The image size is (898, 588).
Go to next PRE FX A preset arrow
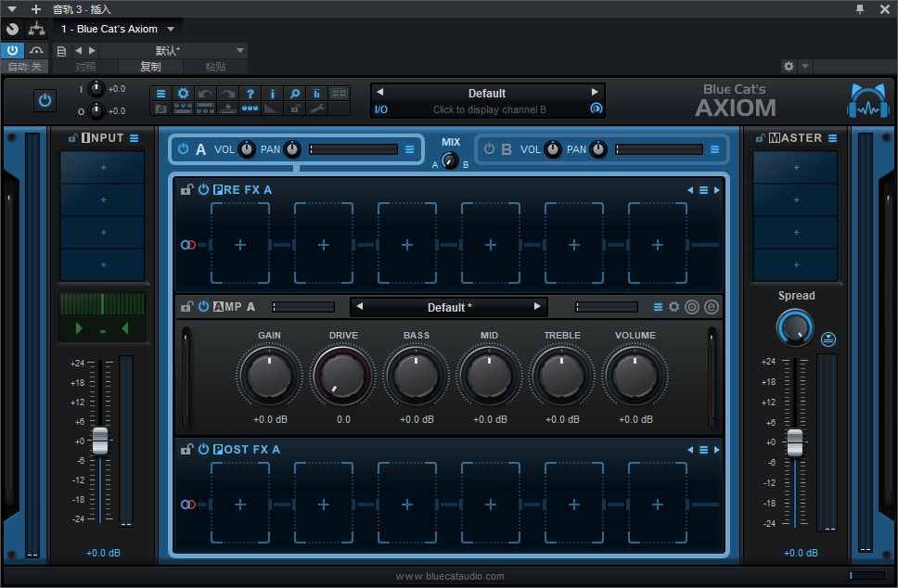click(716, 190)
